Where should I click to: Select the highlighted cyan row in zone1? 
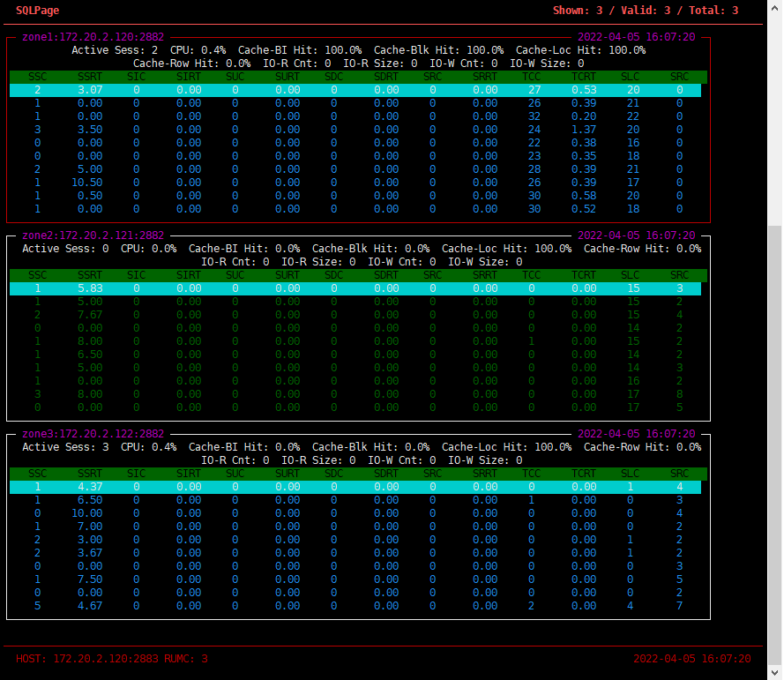(353, 89)
